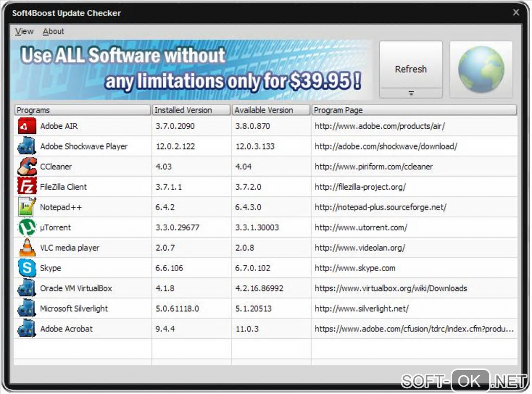
Task: Click VLC available version 2.0.8
Action: pyautogui.click(x=245, y=248)
